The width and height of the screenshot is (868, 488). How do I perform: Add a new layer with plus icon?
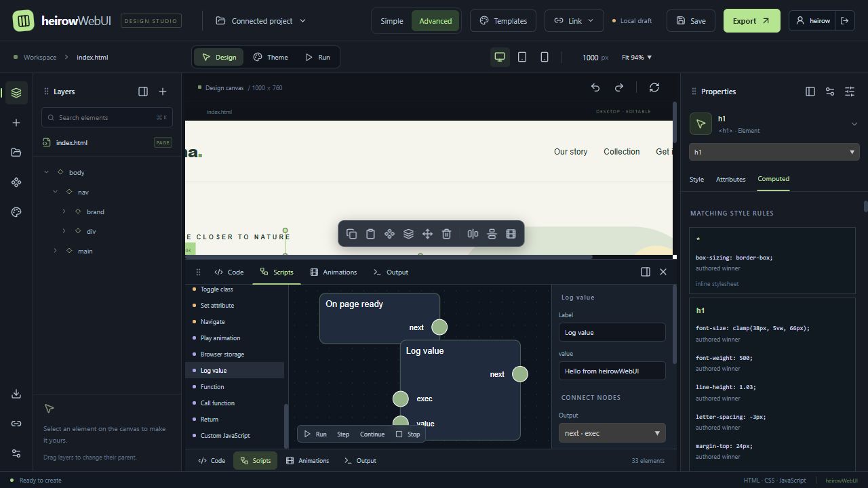click(163, 91)
